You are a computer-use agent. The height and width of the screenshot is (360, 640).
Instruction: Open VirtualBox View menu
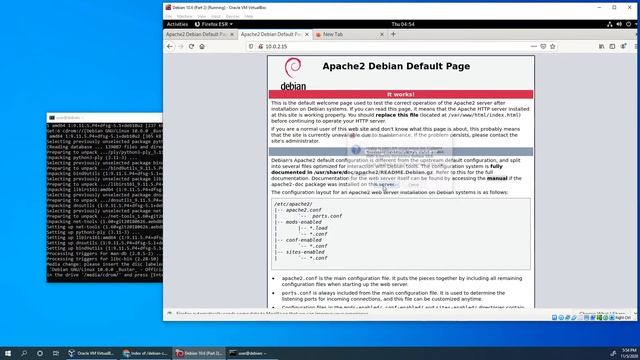(202, 16)
